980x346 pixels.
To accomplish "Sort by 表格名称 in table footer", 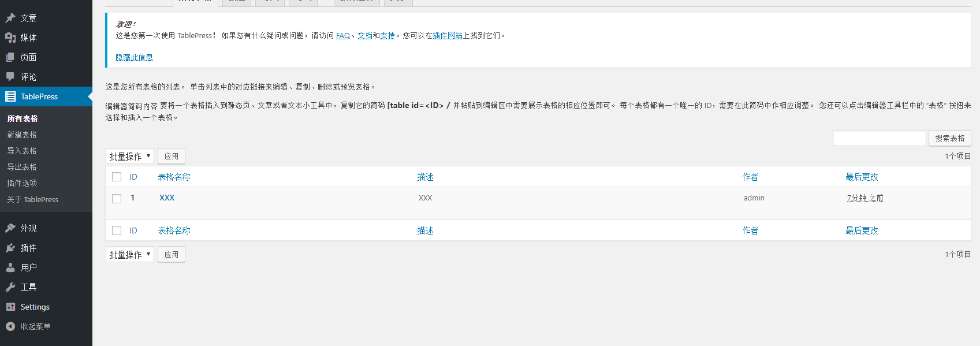I will [x=174, y=230].
